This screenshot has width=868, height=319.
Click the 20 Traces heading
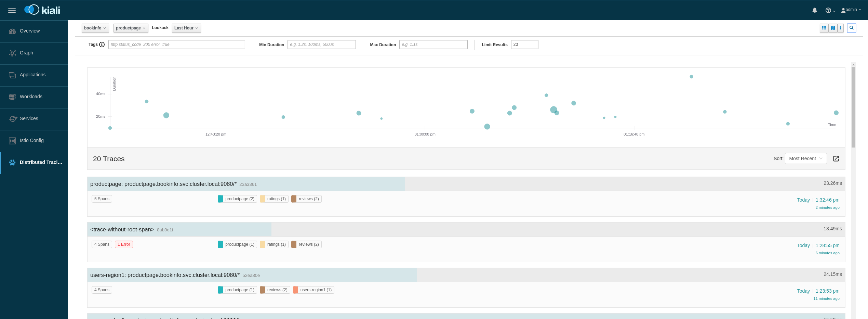pyautogui.click(x=109, y=159)
